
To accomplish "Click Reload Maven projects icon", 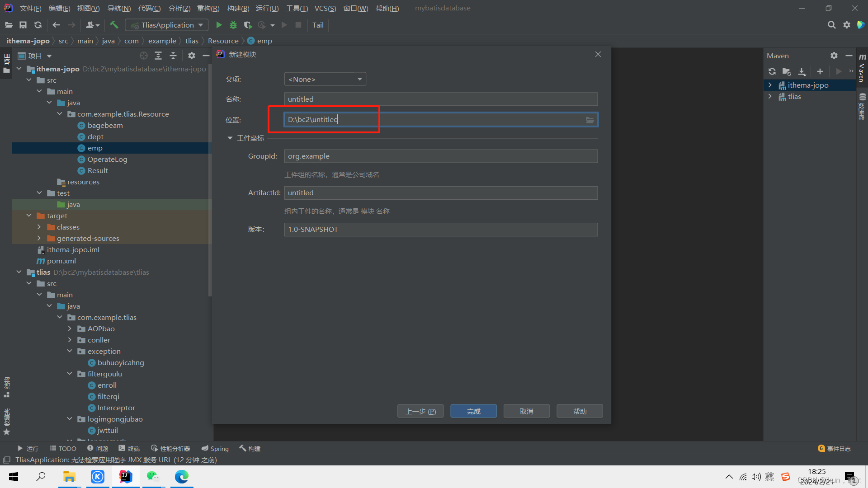I will 772,71.
